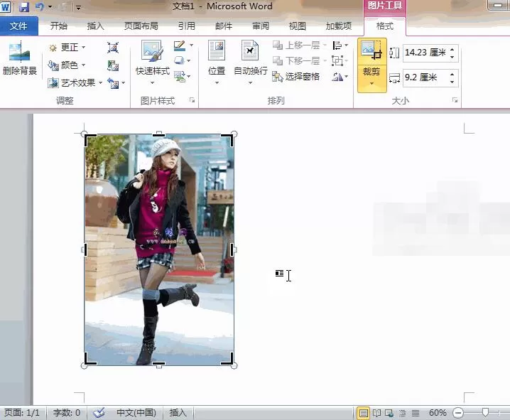This screenshot has height=420, width=510.
Task: Switch to Web Layout view
Action: point(389,413)
